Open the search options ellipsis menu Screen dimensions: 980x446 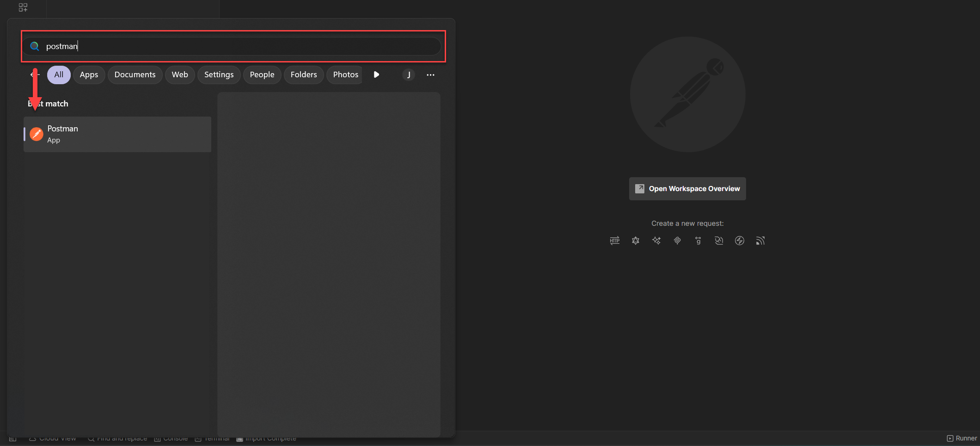pos(431,74)
